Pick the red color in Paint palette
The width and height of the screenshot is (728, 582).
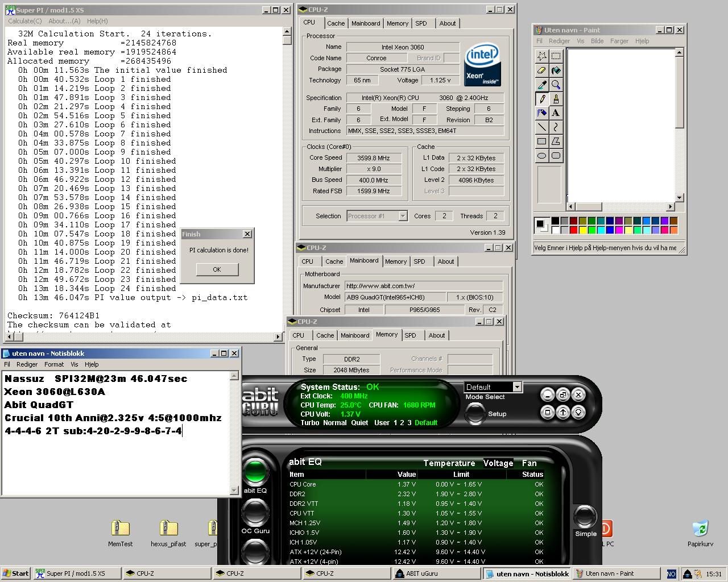(573, 230)
